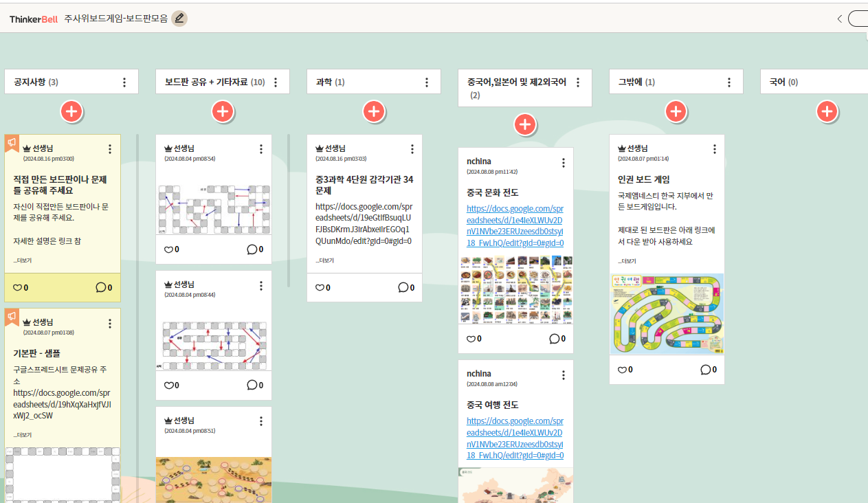Open the 중국 여행 전도 card menu
The width and height of the screenshot is (868, 503).
click(564, 375)
